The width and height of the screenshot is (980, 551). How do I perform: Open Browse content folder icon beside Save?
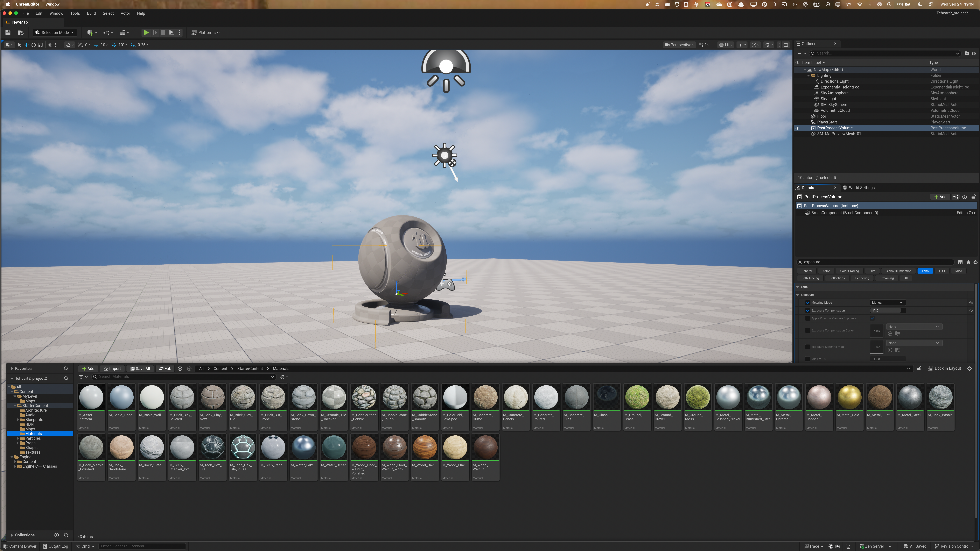pyautogui.click(x=21, y=33)
